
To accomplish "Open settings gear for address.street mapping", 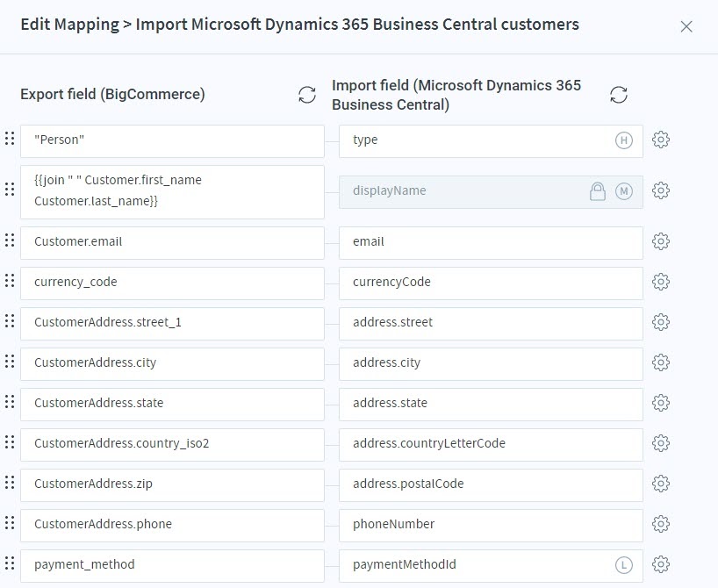I will tap(661, 322).
